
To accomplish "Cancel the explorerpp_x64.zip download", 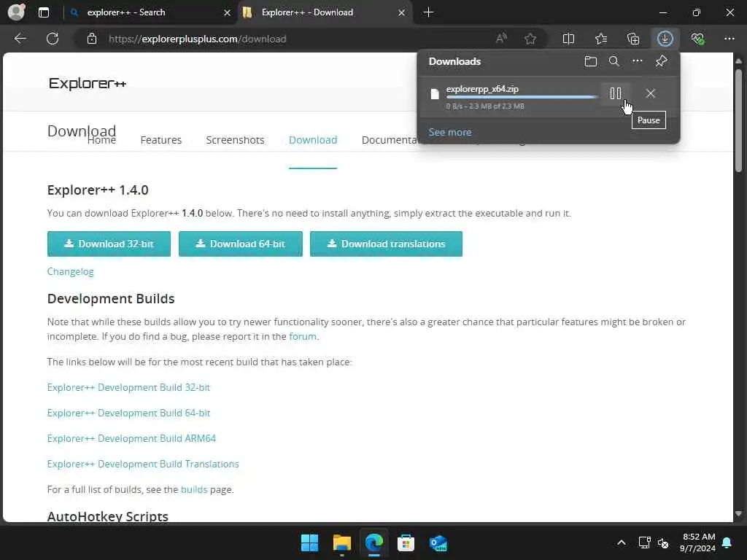I will coord(650,93).
